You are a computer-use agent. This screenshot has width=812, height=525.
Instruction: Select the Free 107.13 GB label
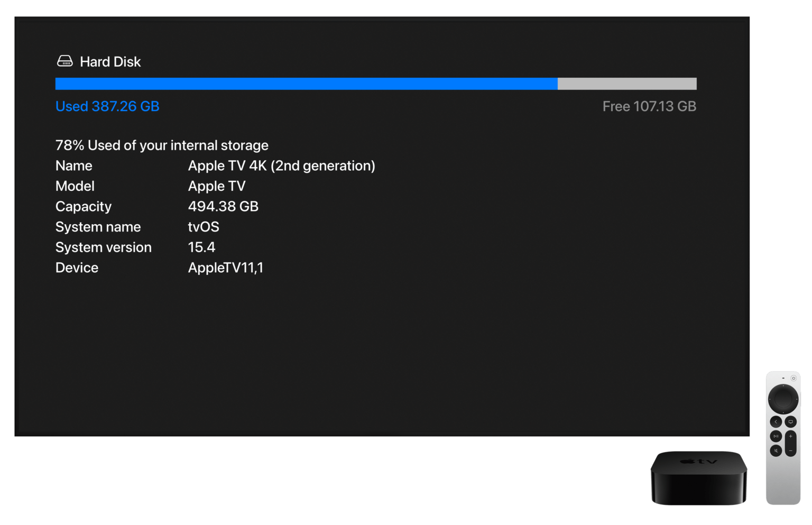[649, 106]
